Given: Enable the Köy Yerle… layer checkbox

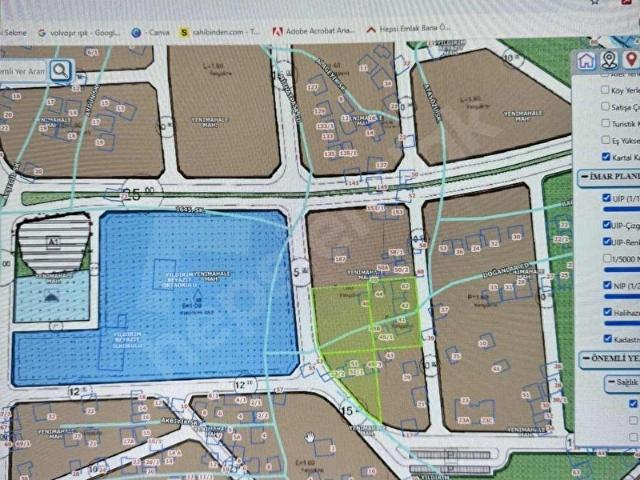Looking at the screenshot, I should click(x=605, y=90).
